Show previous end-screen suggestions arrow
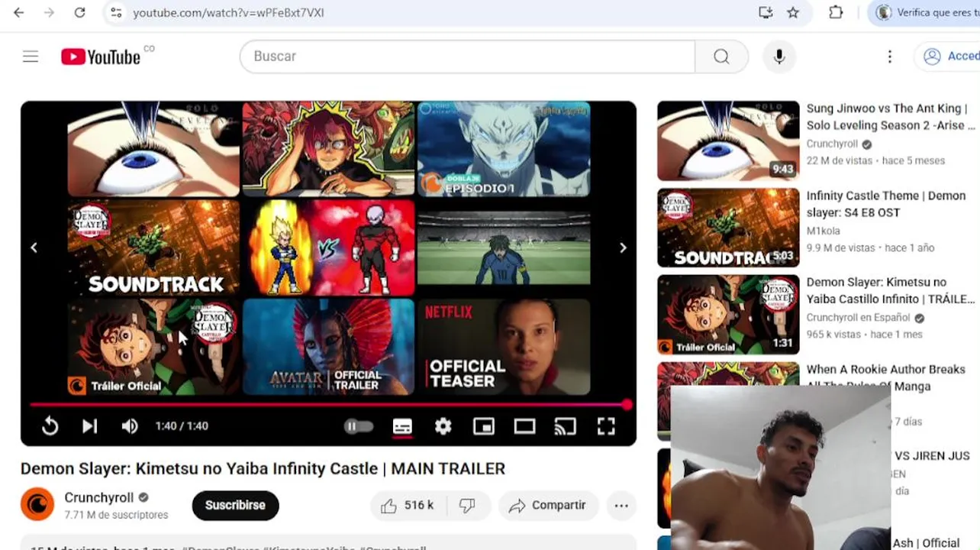This screenshot has width=980, height=550. tap(34, 247)
